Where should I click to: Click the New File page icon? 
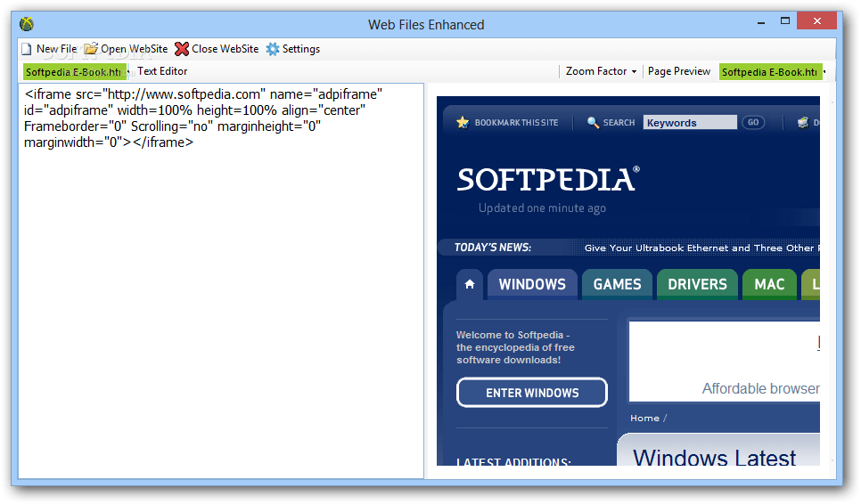[27, 49]
